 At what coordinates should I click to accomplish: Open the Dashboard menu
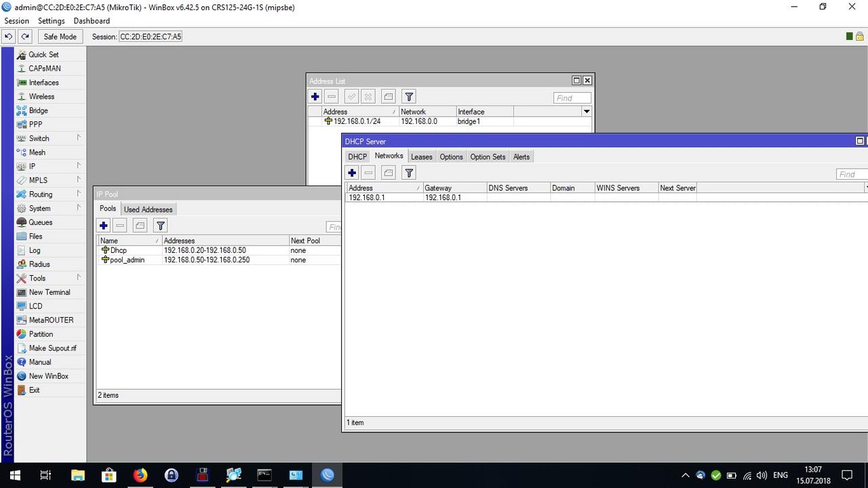[92, 21]
